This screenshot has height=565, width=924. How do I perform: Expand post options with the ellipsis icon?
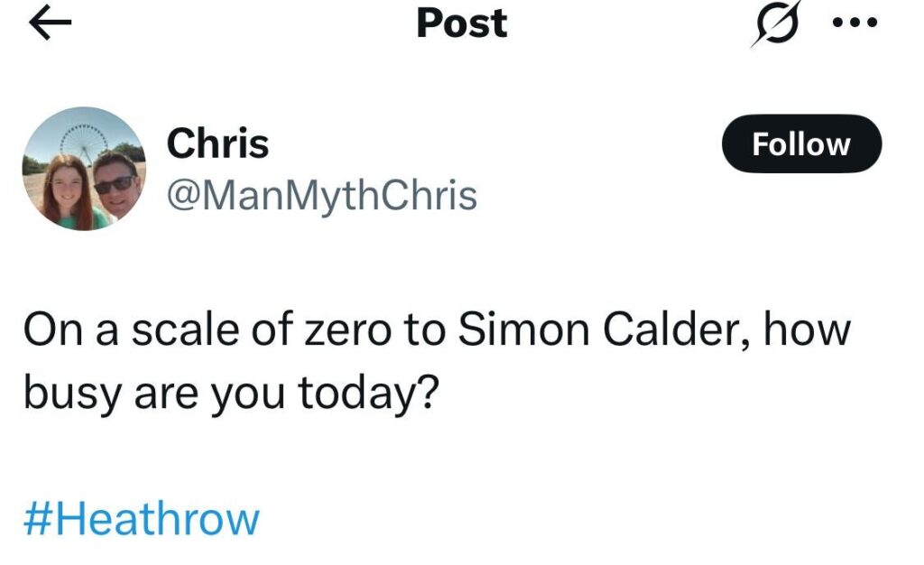(854, 24)
